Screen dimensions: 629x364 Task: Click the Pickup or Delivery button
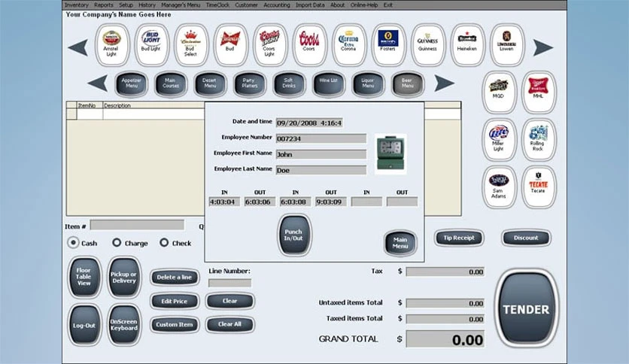[x=124, y=277]
